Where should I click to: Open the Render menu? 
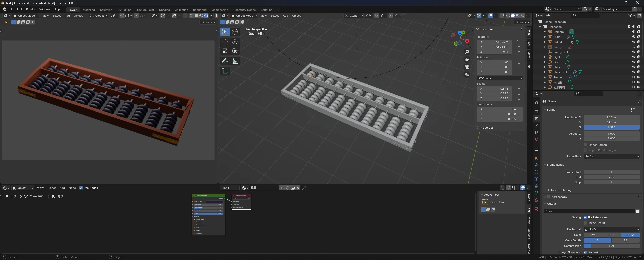click(31, 9)
